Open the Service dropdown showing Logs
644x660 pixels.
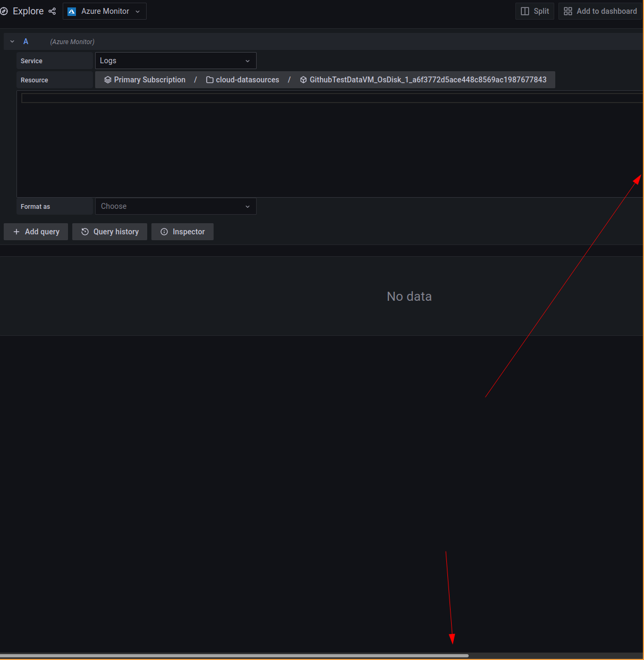pyautogui.click(x=175, y=61)
